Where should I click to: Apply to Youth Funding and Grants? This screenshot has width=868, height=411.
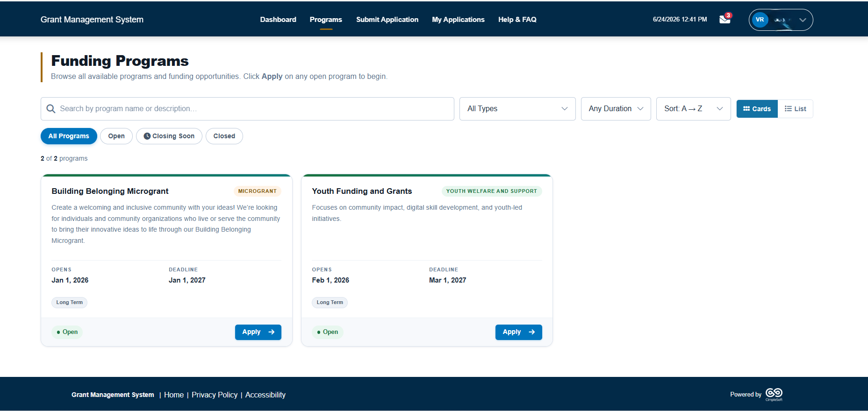tap(518, 332)
